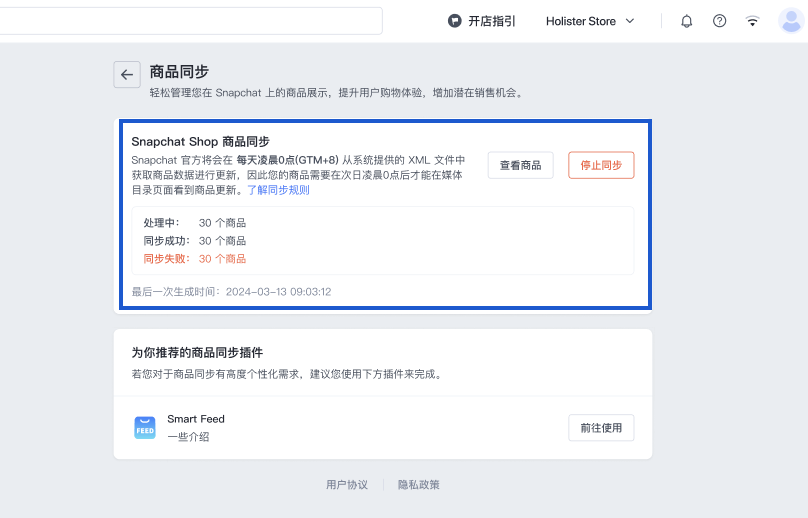Viewport: 808px width, 518px height.
Task: Click the Smart Feed plugin icon
Action: 145,428
